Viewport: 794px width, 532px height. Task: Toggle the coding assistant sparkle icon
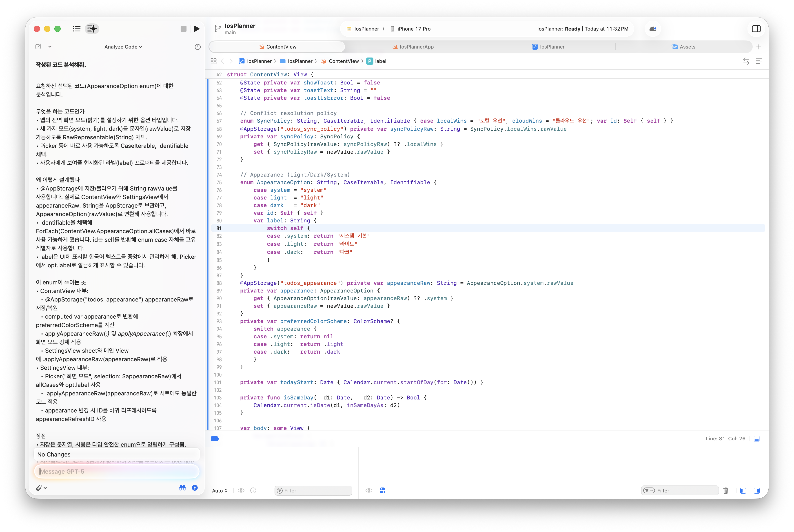92,29
